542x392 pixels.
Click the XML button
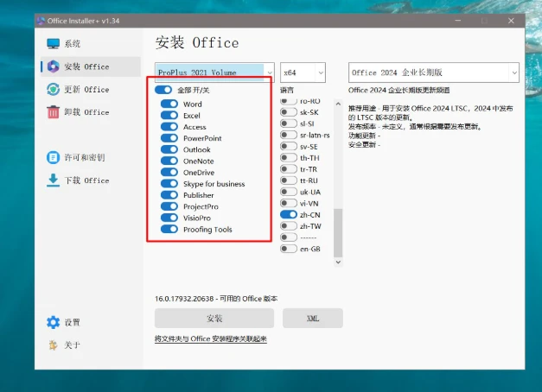(313, 319)
